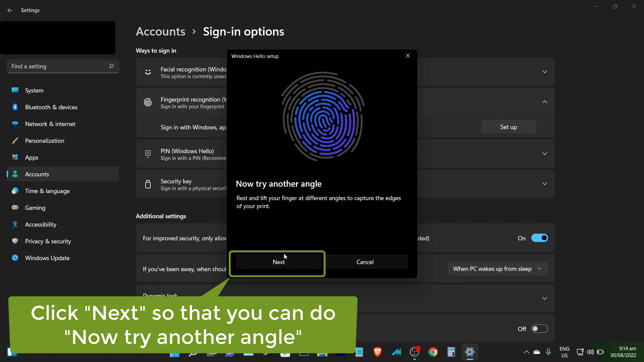Click Next in Windows Hello setup
The height and width of the screenshot is (362, 644).
click(x=279, y=262)
